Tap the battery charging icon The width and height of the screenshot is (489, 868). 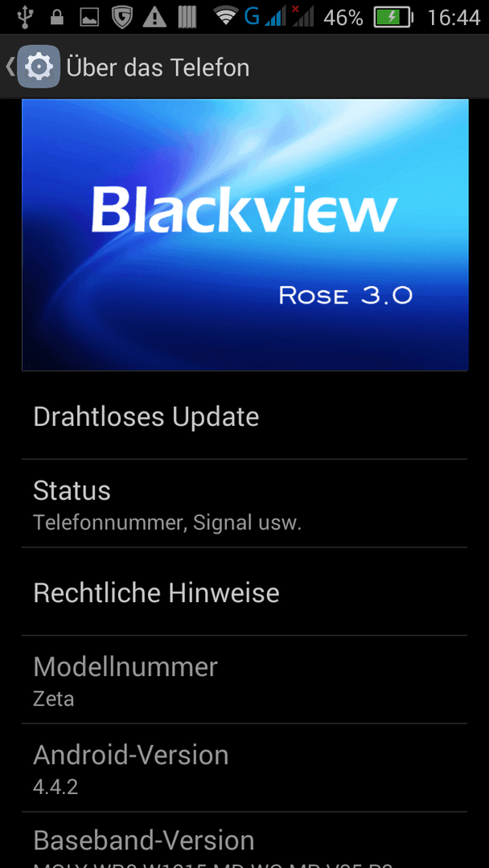click(394, 18)
